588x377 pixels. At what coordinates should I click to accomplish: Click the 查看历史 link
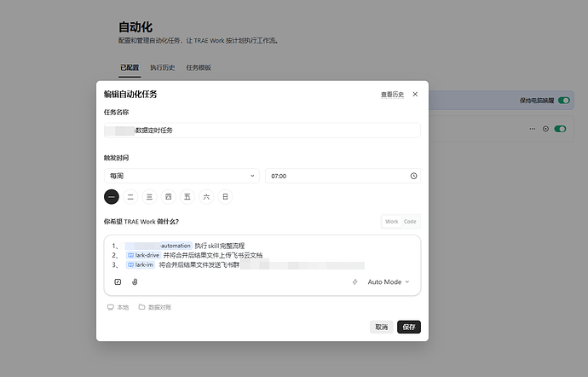click(x=392, y=94)
